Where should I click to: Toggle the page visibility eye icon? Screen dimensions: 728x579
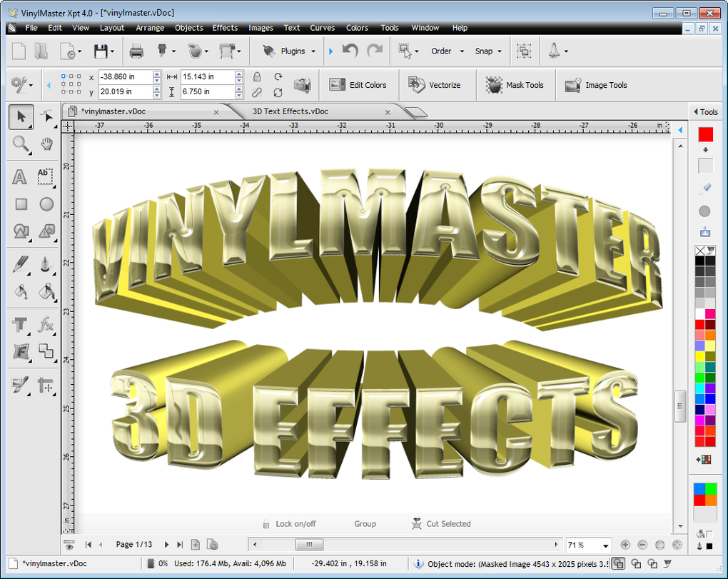pos(69,545)
